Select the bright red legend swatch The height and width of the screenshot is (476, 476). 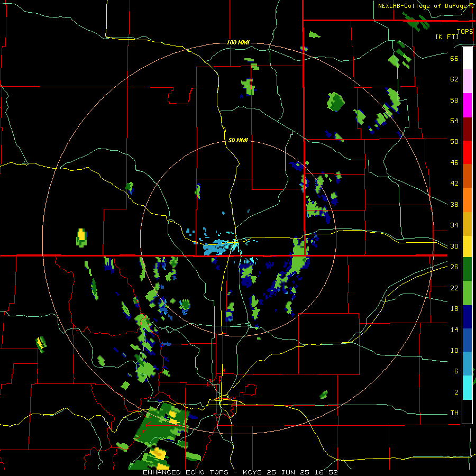click(467, 152)
